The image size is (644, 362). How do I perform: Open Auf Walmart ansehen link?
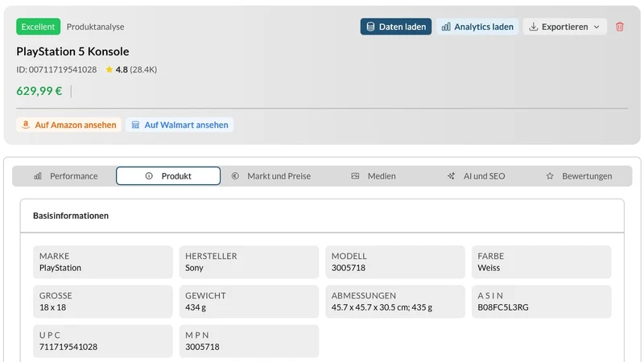tap(180, 125)
